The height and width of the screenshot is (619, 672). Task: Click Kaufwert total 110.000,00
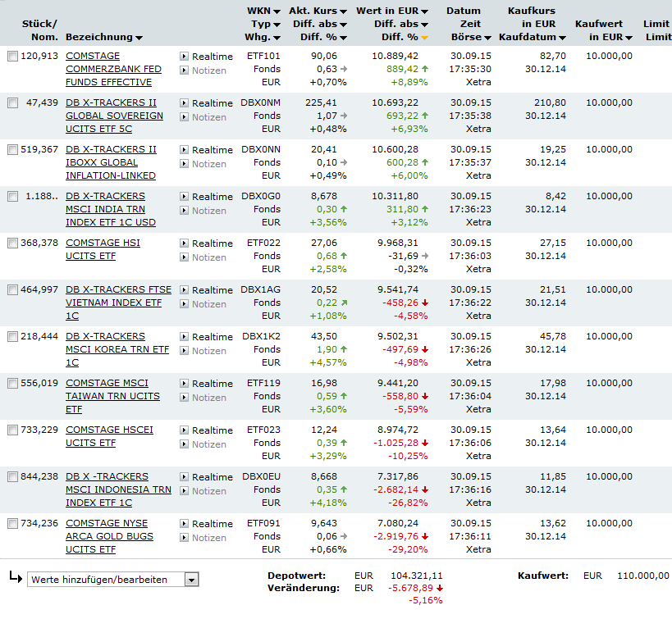642,576
